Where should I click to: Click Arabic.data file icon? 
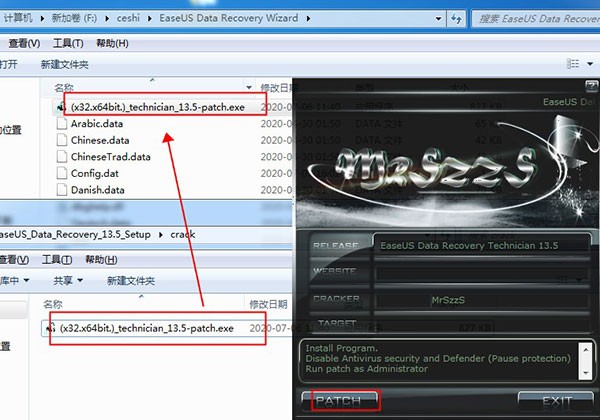click(x=62, y=124)
